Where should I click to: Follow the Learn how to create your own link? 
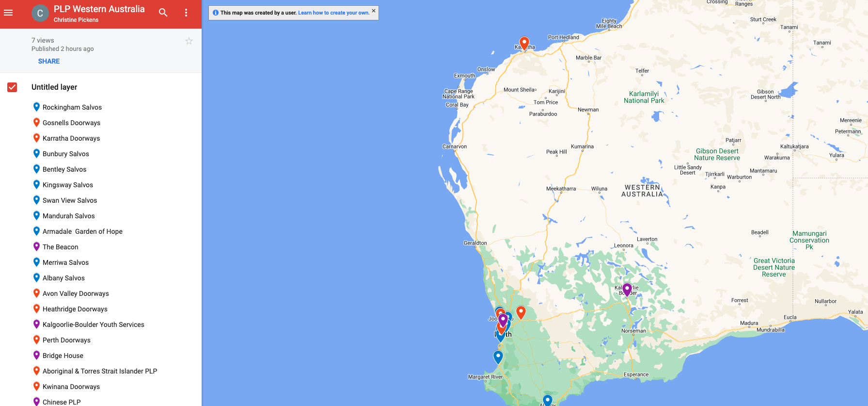[x=333, y=13]
